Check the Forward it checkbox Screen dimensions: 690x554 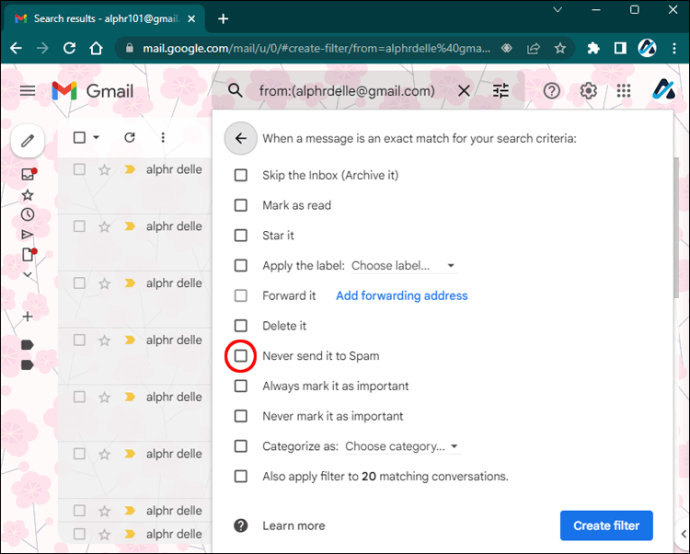click(x=241, y=296)
